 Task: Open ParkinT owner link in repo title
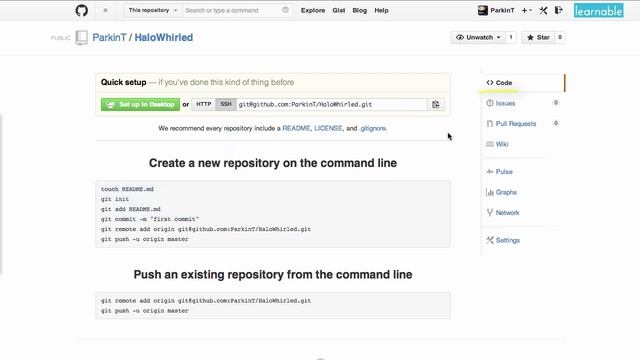coord(109,38)
